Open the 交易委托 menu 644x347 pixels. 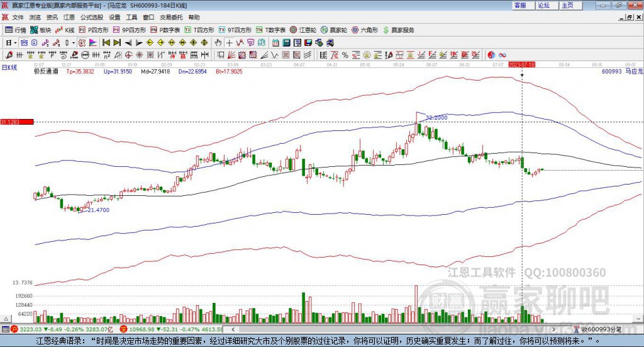point(171,17)
